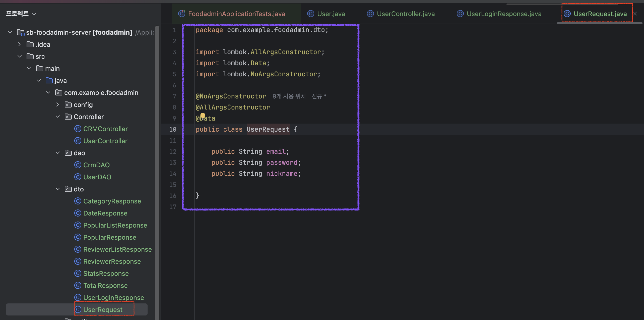Screen dimensions: 644x320
Task: Click the .idea folder icon
Action: (x=30, y=44)
